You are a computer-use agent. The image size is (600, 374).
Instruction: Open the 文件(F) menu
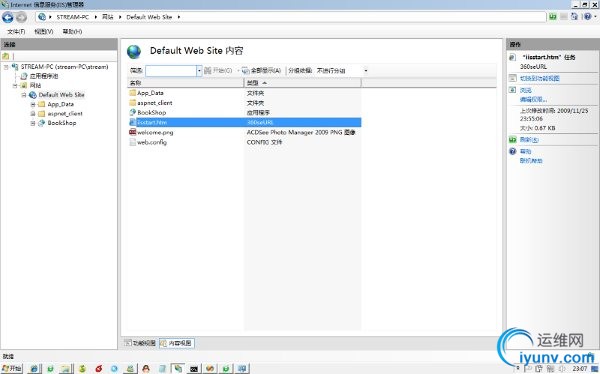(16, 31)
